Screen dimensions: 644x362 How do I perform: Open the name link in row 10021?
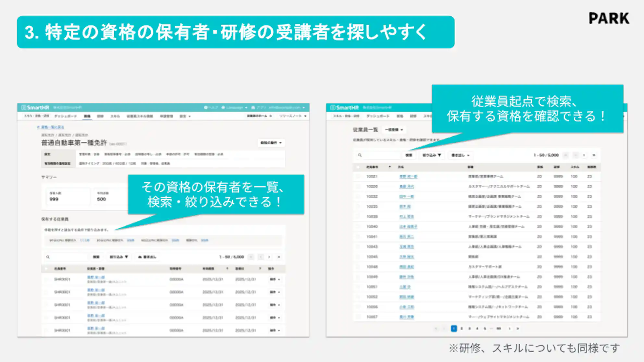pyautogui.click(x=408, y=176)
